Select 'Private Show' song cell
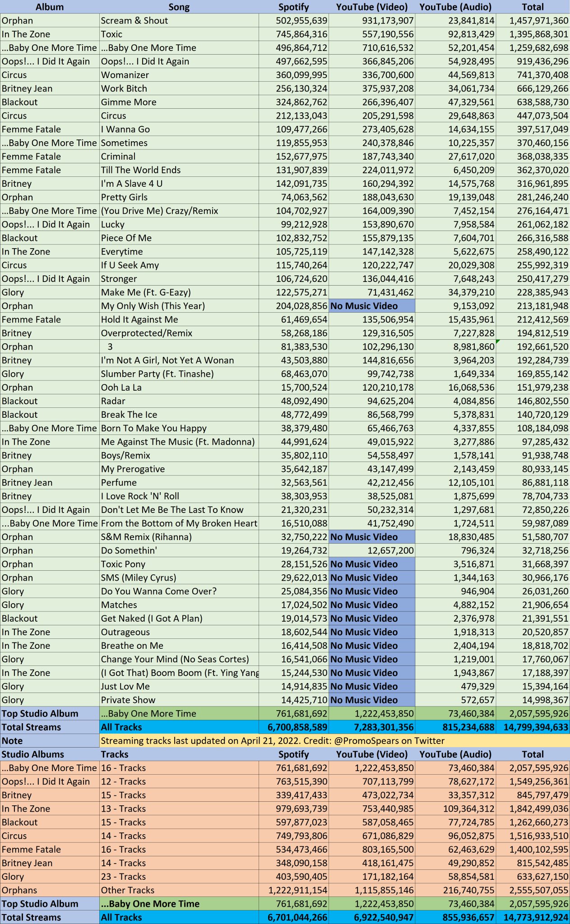This screenshot has height=924, width=570. tap(179, 700)
